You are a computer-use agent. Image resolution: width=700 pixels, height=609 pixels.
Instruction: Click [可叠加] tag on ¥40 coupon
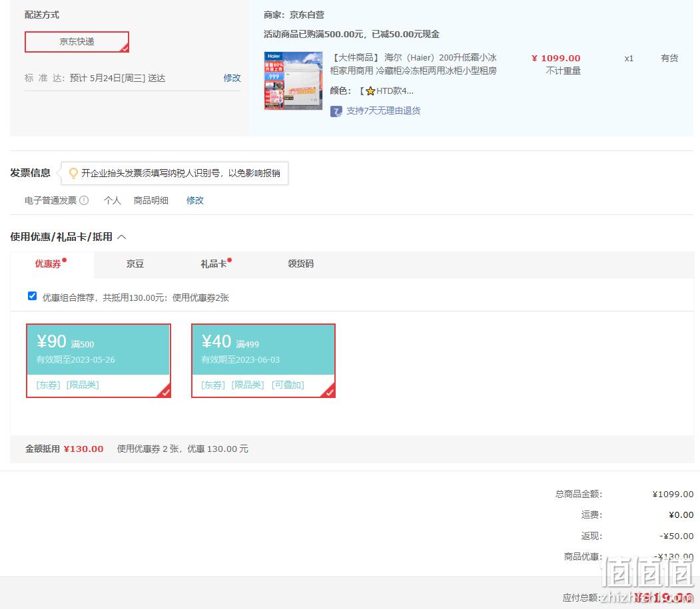[288, 385]
